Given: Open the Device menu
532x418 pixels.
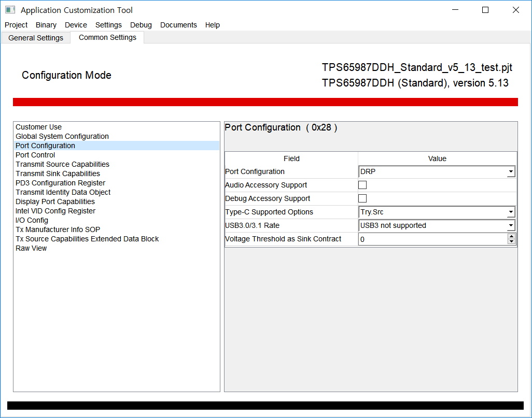Looking at the screenshot, I should pos(76,25).
